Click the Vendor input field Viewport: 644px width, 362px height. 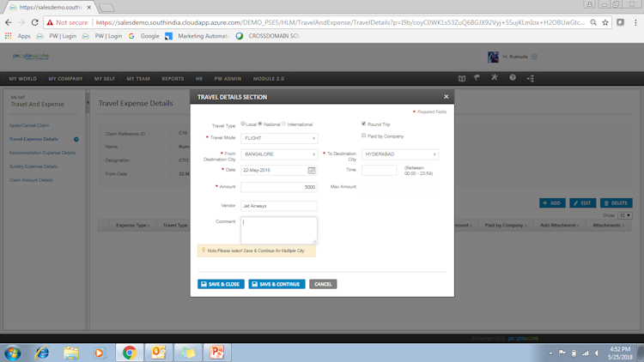[x=279, y=206]
